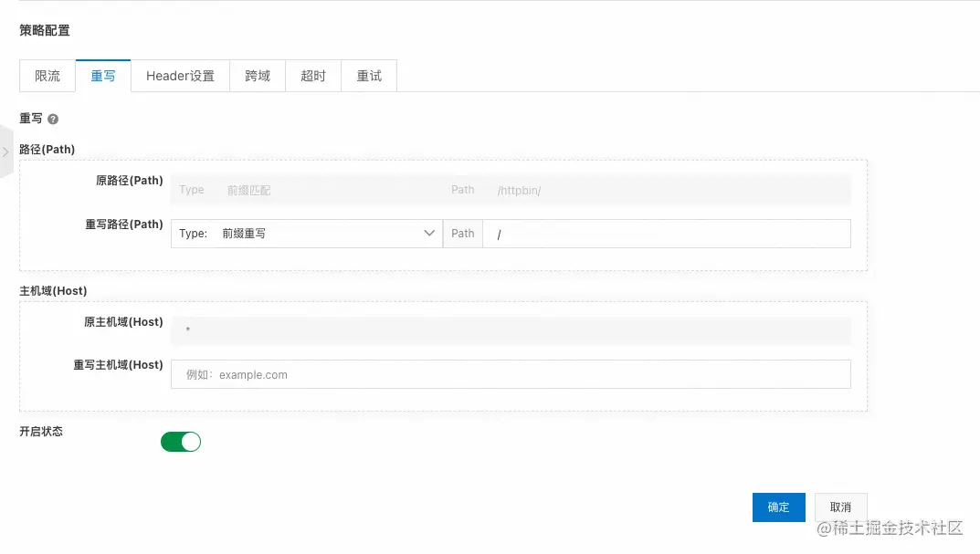Click the 确定 confirm button
This screenshot has width=980, height=554.
(778, 507)
